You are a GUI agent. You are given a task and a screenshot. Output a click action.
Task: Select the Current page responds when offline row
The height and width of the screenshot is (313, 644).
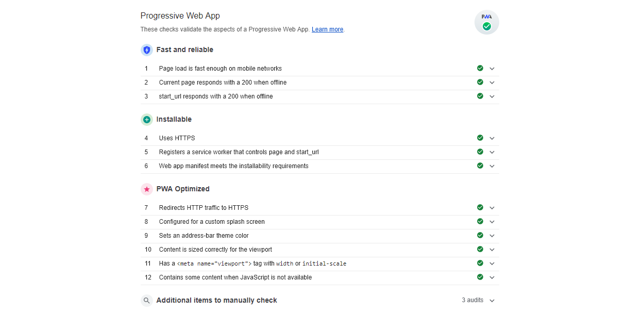tap(320, 83)
